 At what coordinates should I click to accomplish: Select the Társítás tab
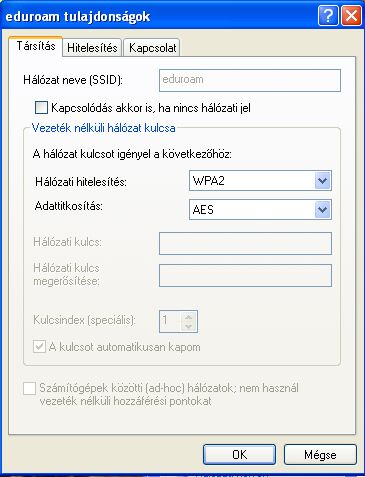pyautogui.click(x=36, y=46)
